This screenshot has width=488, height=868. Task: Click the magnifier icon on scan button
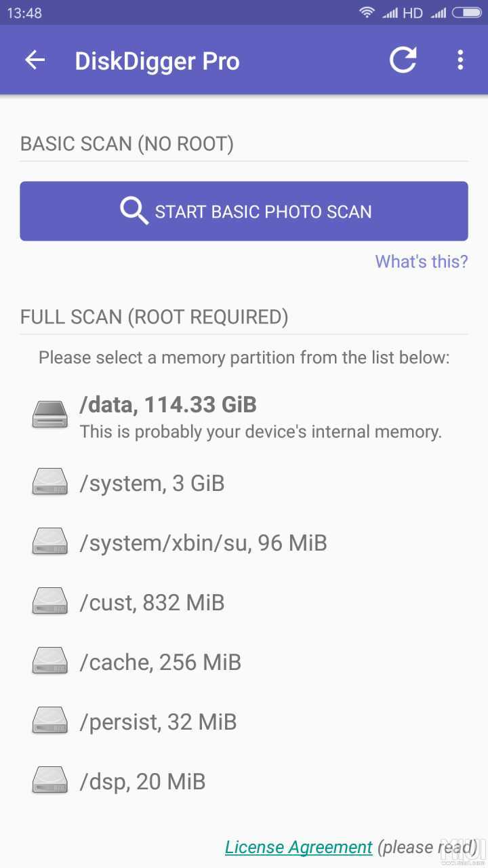coord(134,211)
